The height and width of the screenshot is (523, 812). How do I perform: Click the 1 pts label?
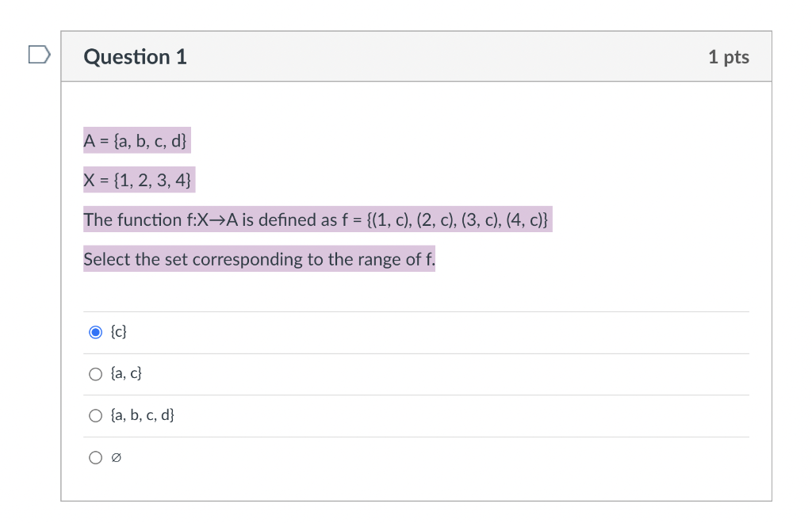click(x=729, y=57)
